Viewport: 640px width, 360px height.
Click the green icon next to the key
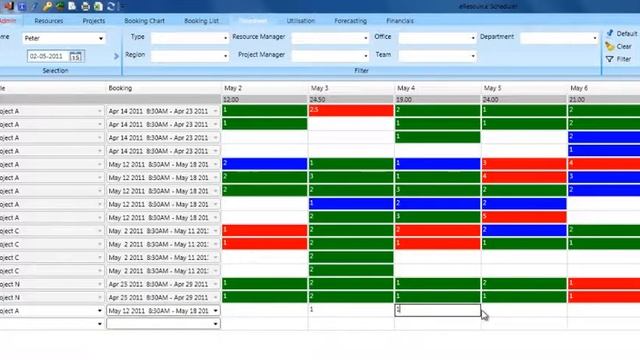coord(60,6)
